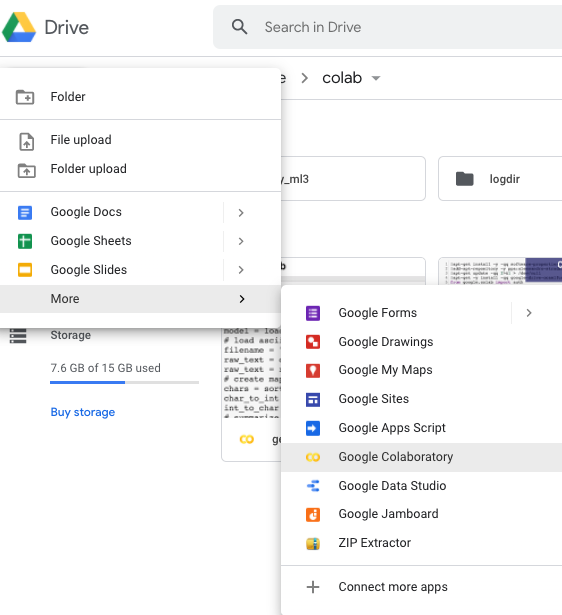
Task: Click the colab breadcrumb folder name
Action: point(342,78)
